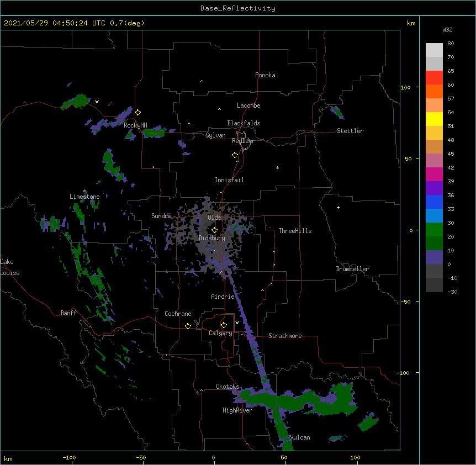Click the Okotoks label
The height and width of the screenshot is (465, 476).
[228, 387]
